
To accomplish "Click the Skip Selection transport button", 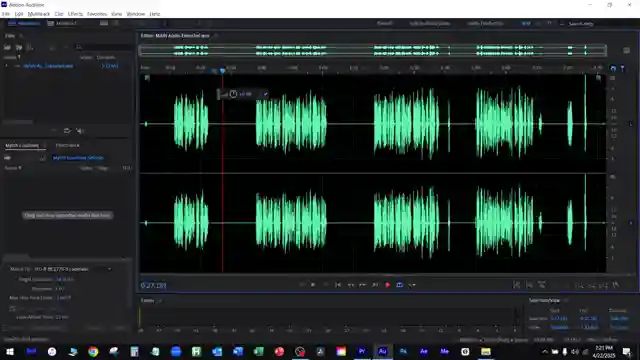I will 412,285.
